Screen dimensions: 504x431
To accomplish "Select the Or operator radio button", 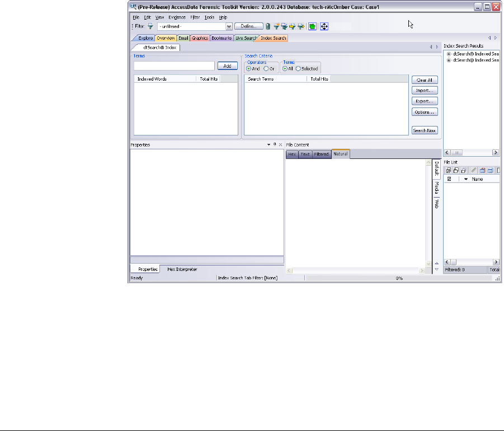I will (x=266, y=68).
